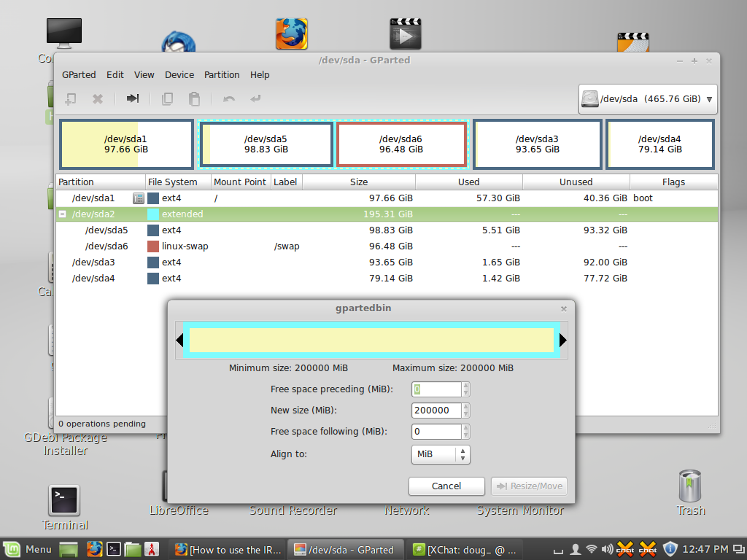The image size is (747, 560).
Task: Launch terminal from the panel
Action: 113,550
